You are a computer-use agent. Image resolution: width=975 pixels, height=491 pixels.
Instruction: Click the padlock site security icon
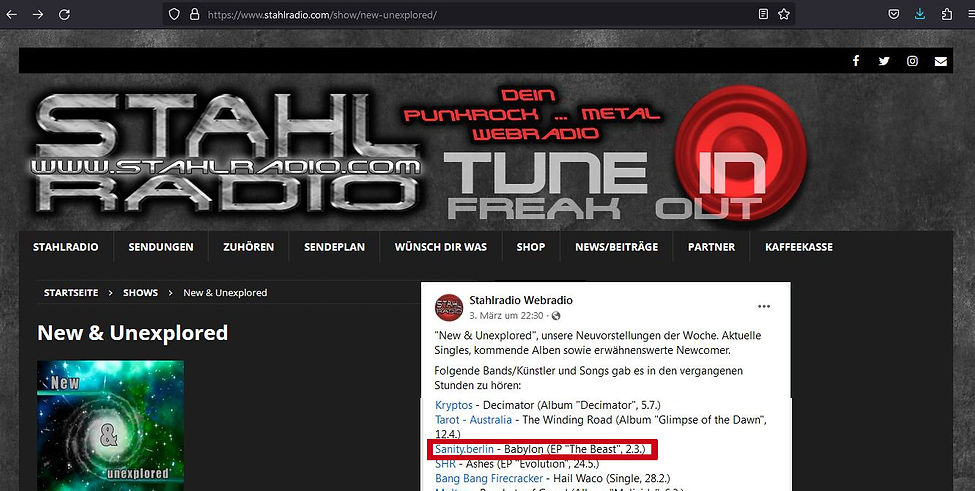[x=194, y=14]
